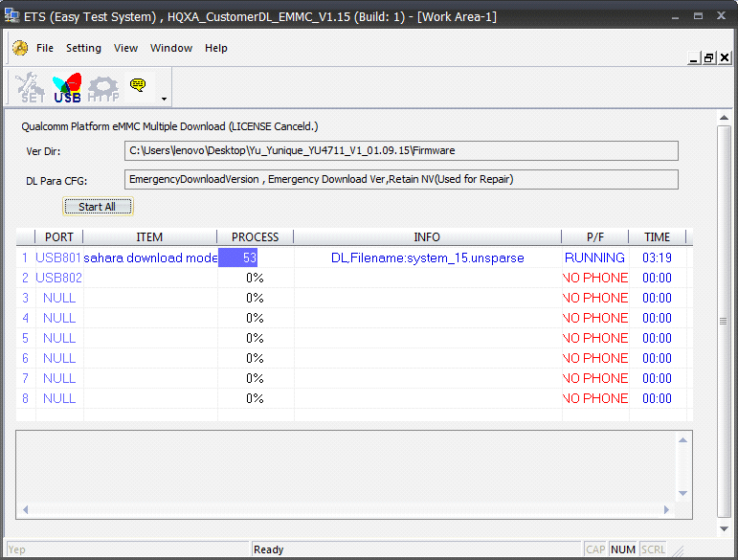Minimize the inner Work Area-1 window

coord(693,58)
